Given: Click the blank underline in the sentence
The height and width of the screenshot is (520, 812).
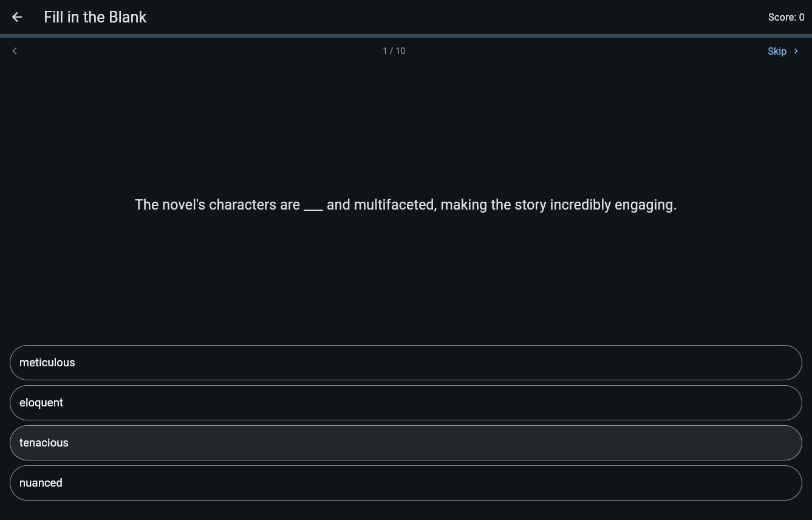Looking at the screenshot, I should (313, 207).
